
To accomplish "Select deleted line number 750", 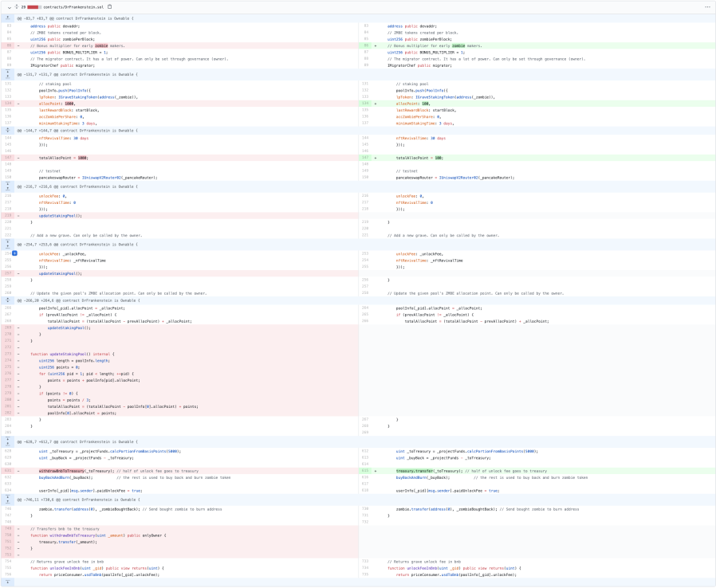I will coord(8,535).
